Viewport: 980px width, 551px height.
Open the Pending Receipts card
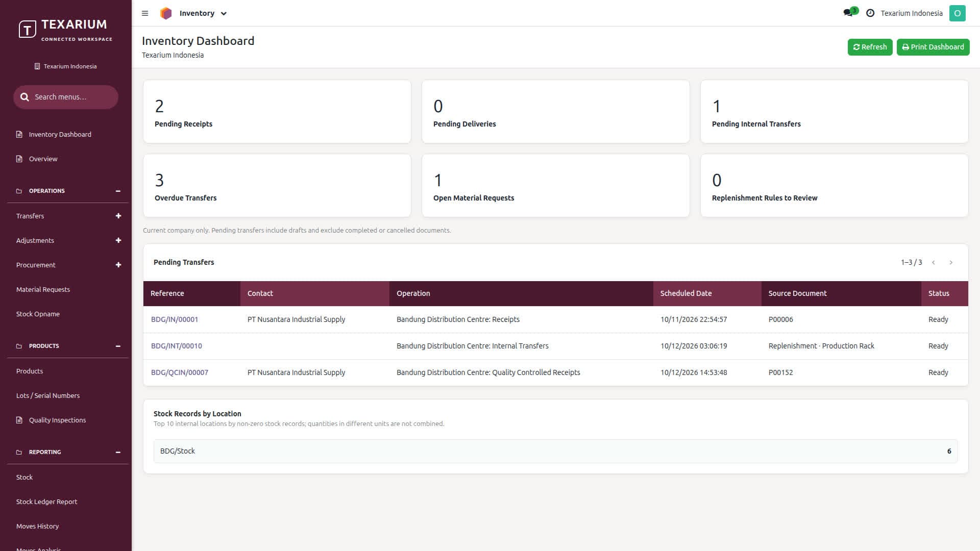click(x=277, y=111)
